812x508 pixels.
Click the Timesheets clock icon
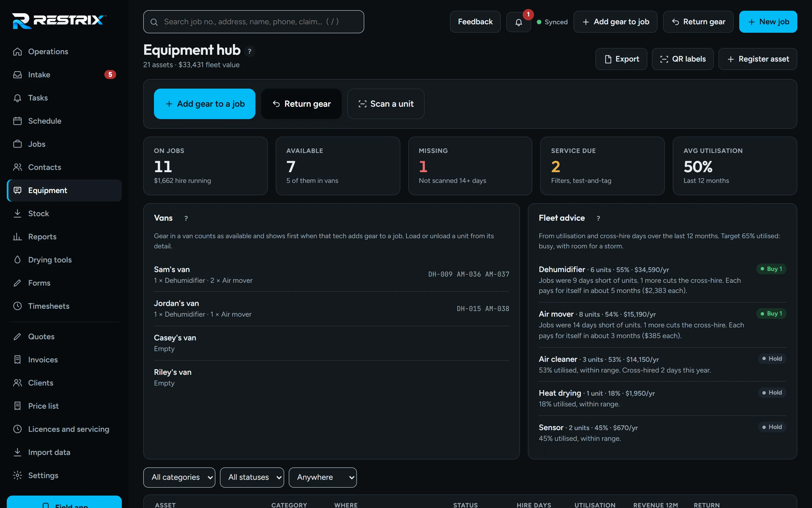tap(17, 306)
